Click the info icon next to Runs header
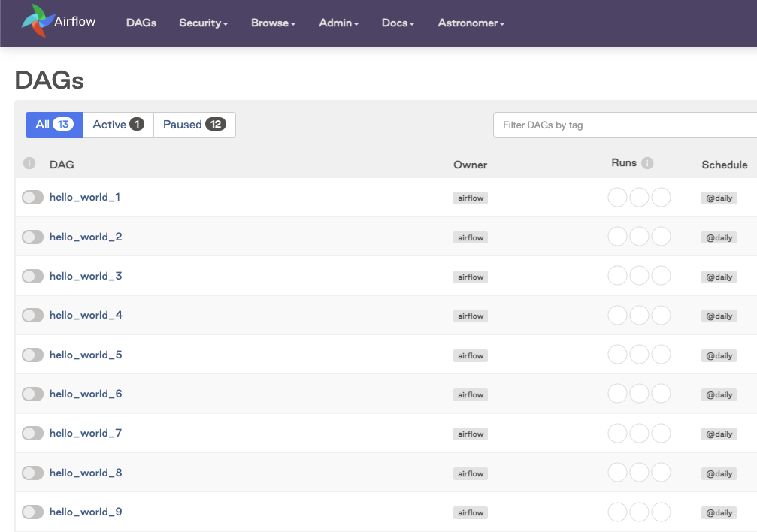 (648, 162)
